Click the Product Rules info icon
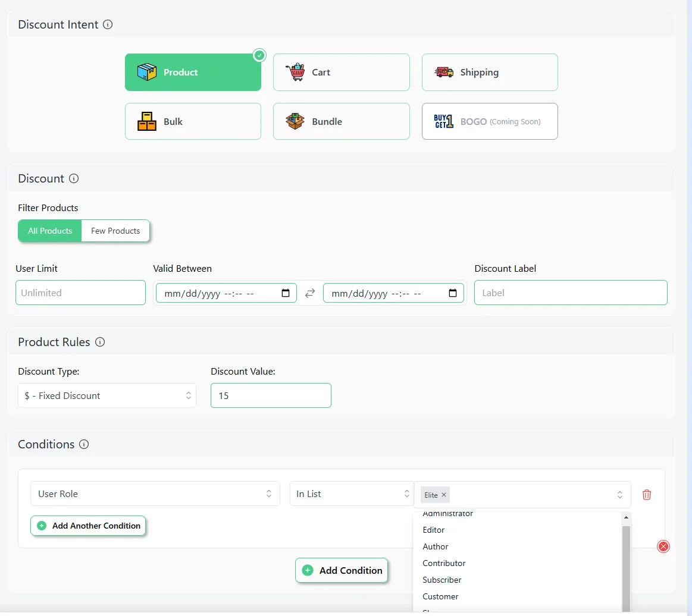 (100, 342)
